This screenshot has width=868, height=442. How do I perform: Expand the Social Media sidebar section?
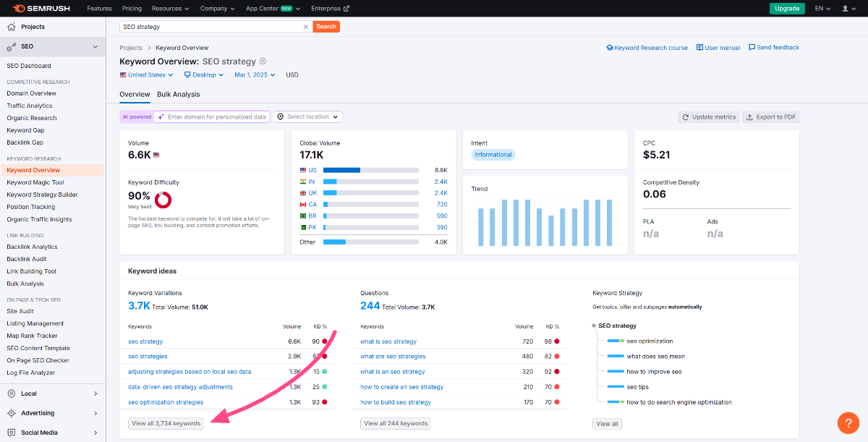coord(95,433)
